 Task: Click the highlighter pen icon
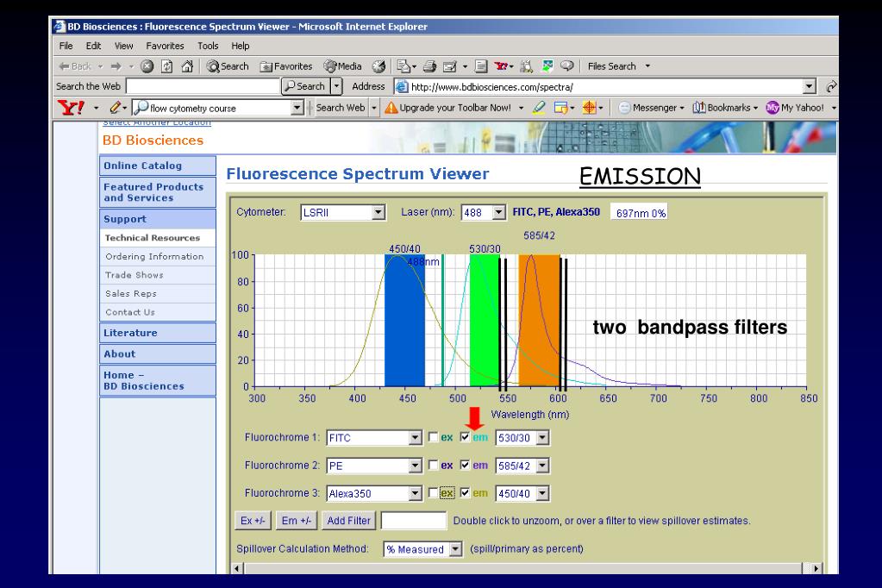(x=539, y=107)
